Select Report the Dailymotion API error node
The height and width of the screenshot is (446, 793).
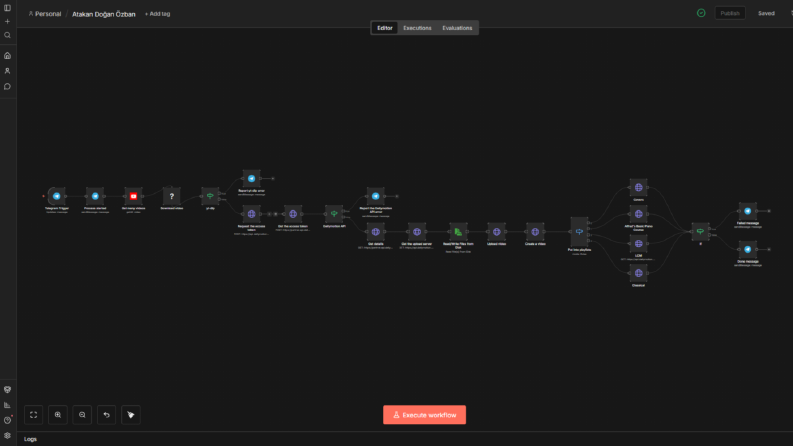click(376, 196)
